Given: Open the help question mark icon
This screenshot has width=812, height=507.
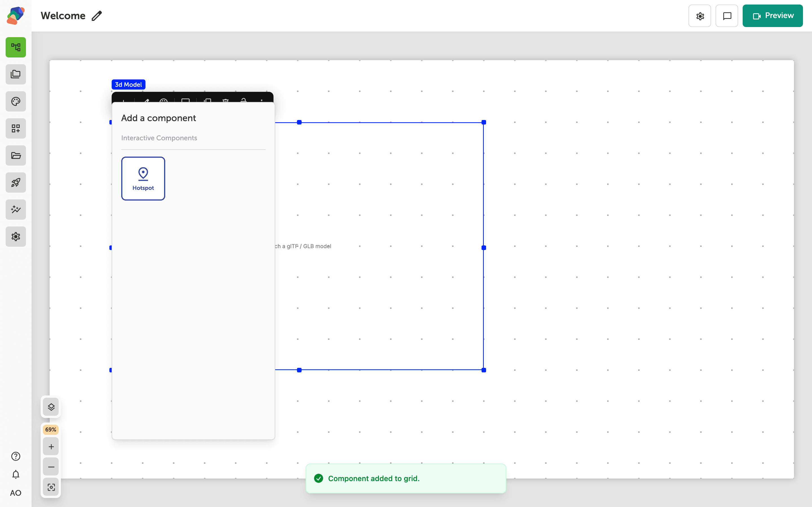Looking at the screenshot, I should click(16, 456).
